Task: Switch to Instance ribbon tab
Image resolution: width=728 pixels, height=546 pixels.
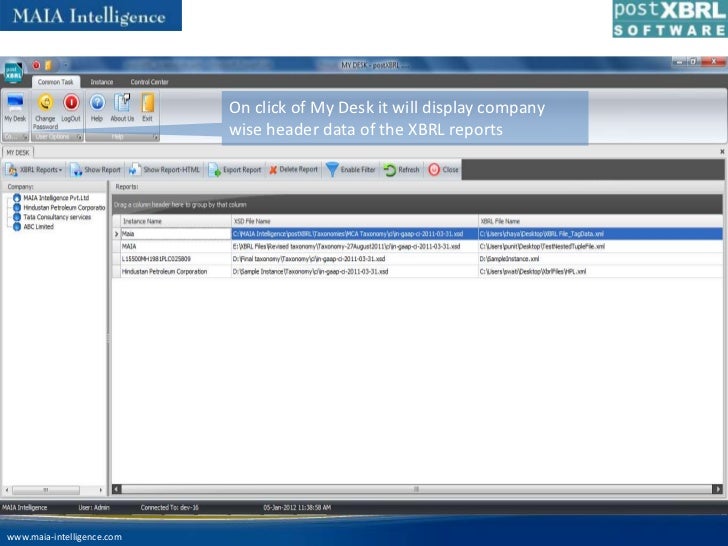Action: click(102, 82)
